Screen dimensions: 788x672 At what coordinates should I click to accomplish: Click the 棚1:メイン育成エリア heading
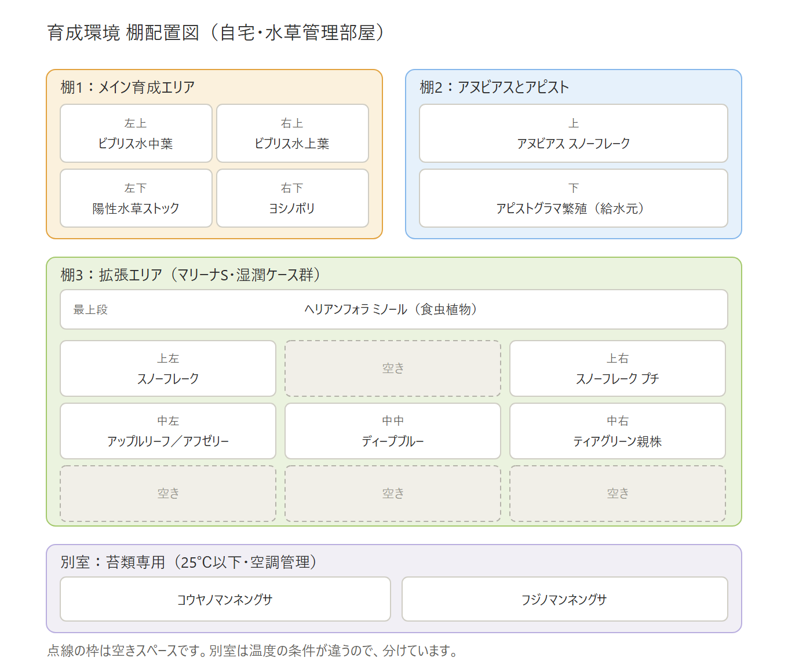pyautogui.click(x=127, y=87)
